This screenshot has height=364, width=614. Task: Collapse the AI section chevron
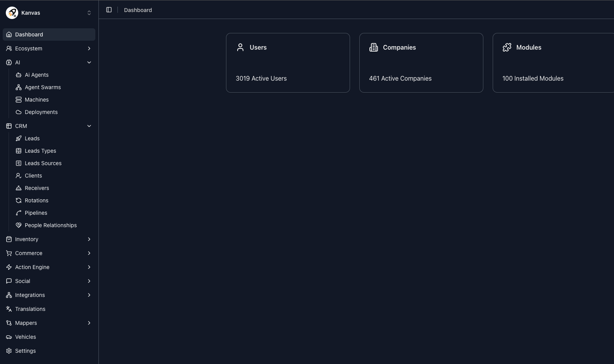click(x=89, y=62)
